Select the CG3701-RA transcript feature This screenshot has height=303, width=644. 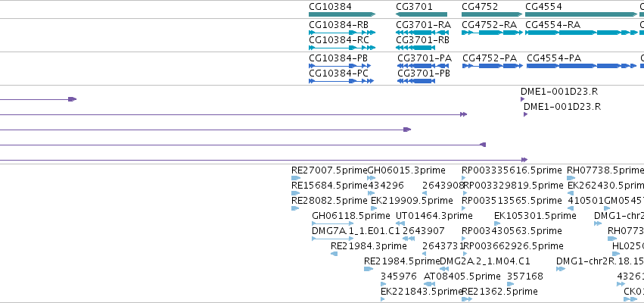point(421,33)
